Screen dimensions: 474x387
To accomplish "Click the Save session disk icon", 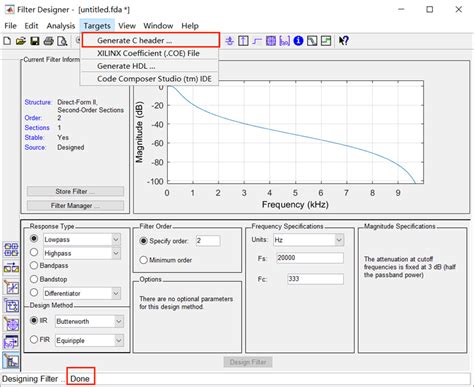I will [35, 41].
